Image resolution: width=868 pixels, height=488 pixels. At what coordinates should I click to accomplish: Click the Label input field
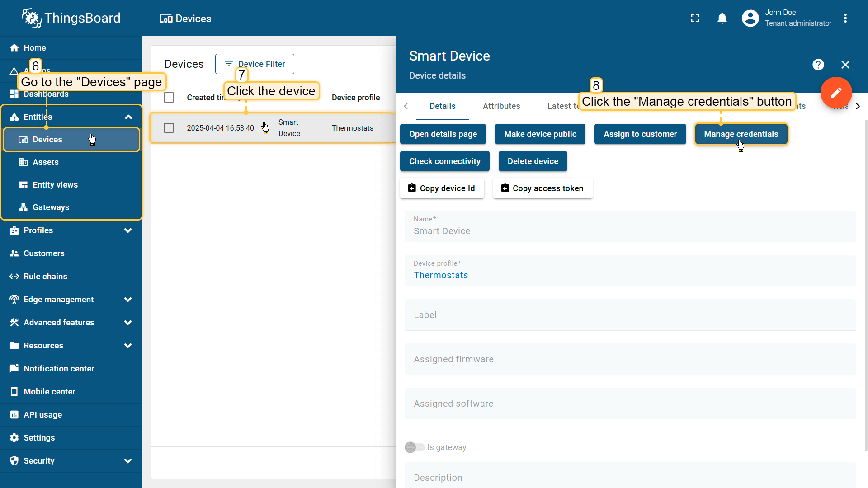(629, 315)
